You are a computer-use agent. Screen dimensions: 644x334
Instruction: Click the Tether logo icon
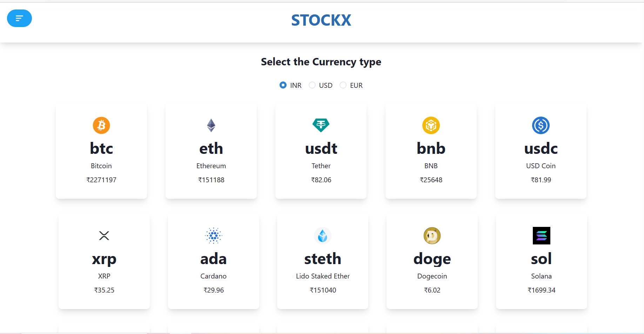(x=321, y=125)
